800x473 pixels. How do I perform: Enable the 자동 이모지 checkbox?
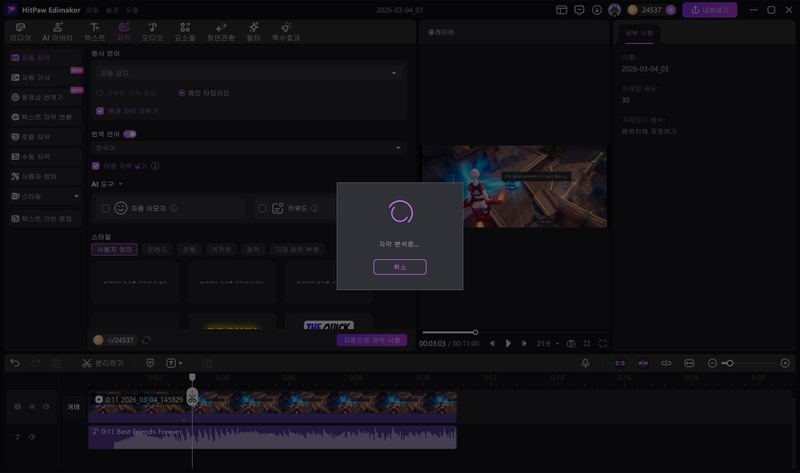106,208
